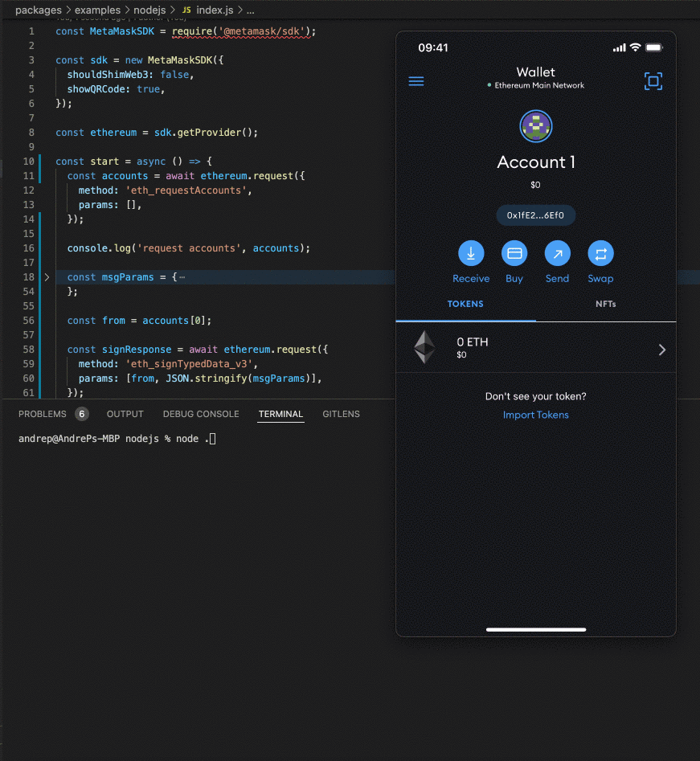The image size is (700, 761).
Task: Switch to the GITLENS tab
Action: tap(341, 414)
